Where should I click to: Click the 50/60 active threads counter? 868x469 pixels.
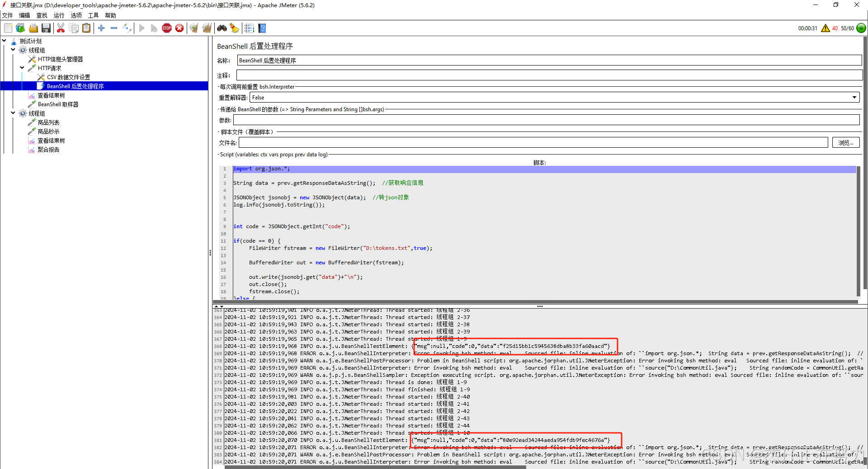(x=847, y=28)
